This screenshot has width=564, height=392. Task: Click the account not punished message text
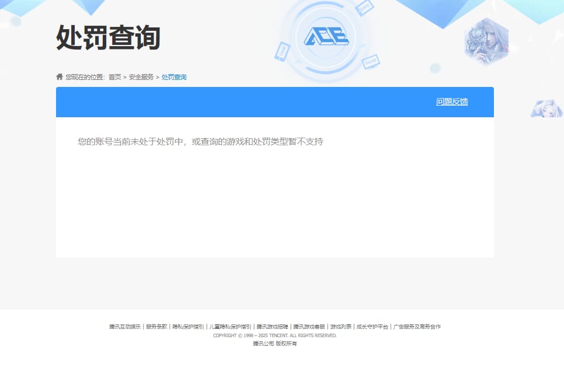pos(200,142)
